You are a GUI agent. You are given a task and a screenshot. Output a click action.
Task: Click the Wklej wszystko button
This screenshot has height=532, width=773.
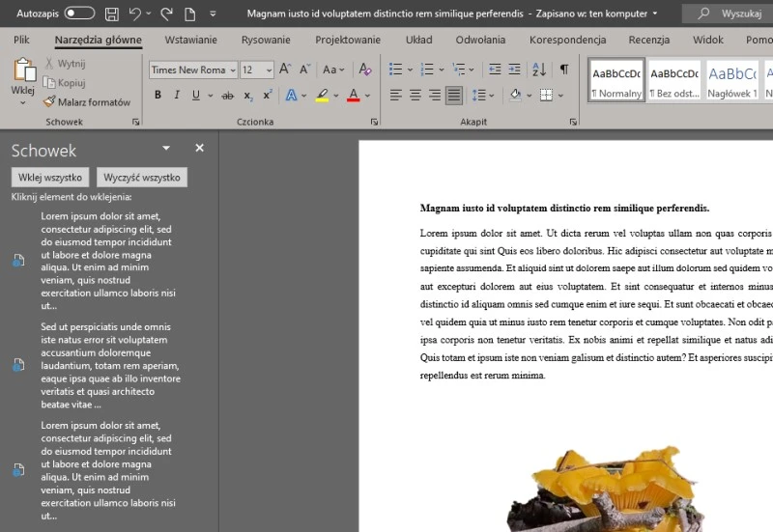tap(50, 178)
